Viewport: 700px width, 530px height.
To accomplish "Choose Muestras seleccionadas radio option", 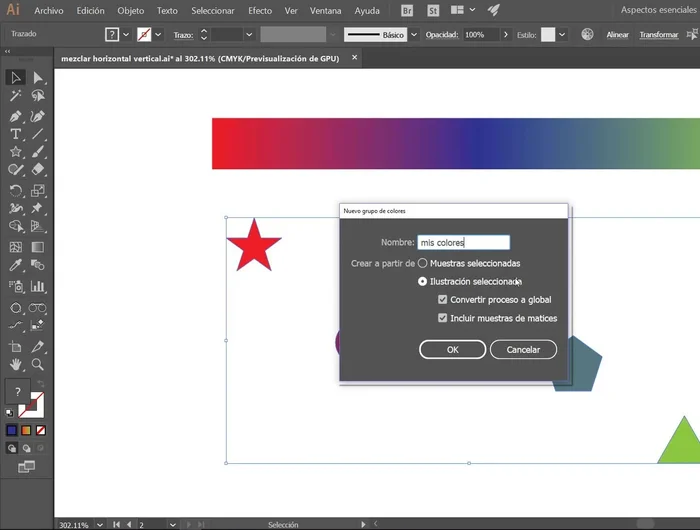I will [x=422, y=263].
